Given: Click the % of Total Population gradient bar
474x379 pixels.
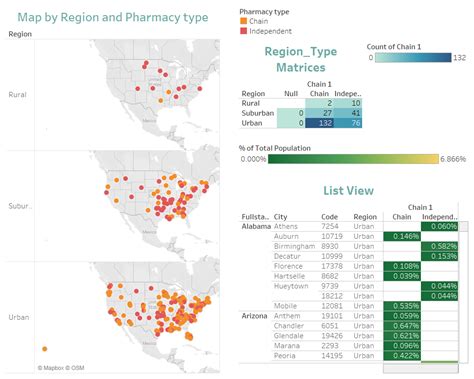Looking at the screenshot, I should 353,159.
